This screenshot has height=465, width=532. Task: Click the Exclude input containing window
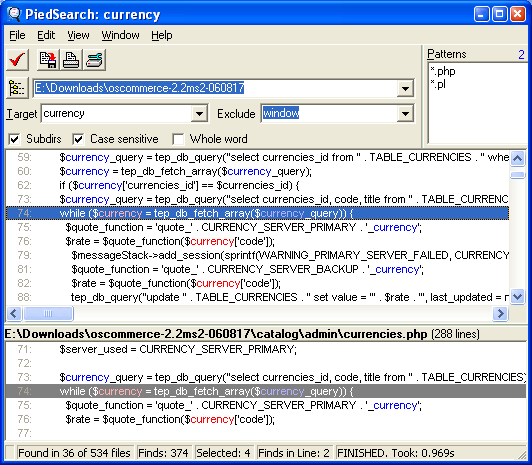pos(329,114)
